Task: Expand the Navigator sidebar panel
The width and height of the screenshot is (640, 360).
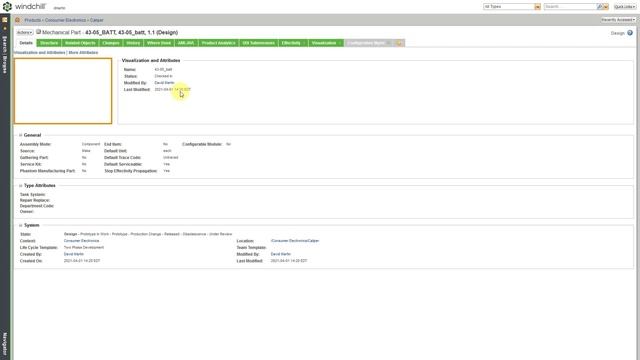Action: 5,344
